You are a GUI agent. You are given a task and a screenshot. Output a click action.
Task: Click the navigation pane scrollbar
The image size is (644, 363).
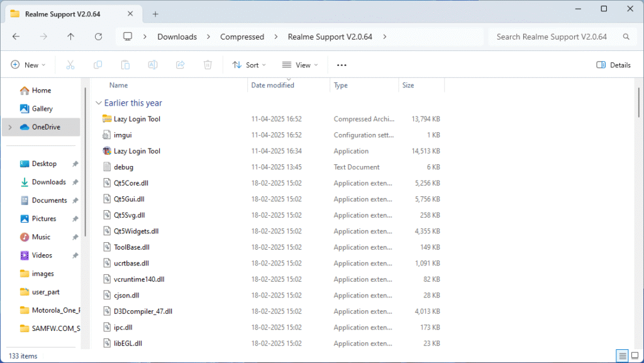pyautogui.click(x=85, y=162)
